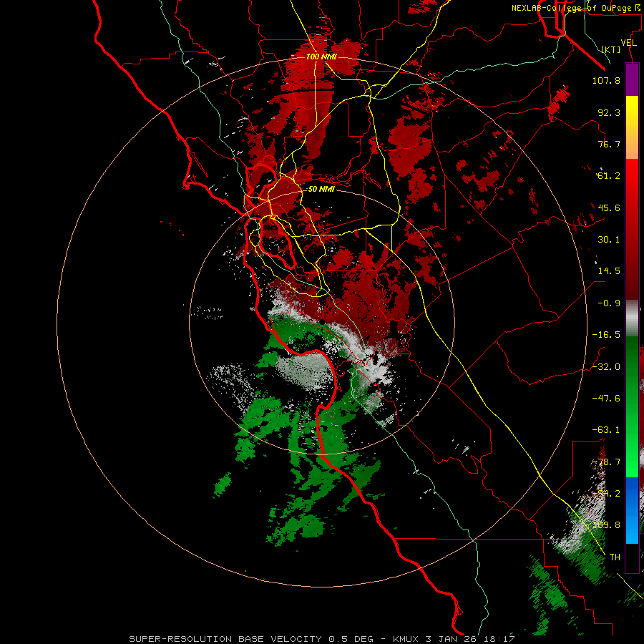Viewport: 644px width, 644px height.
Task: Click the 45.6 value on velocity scale
Action: 609,208
